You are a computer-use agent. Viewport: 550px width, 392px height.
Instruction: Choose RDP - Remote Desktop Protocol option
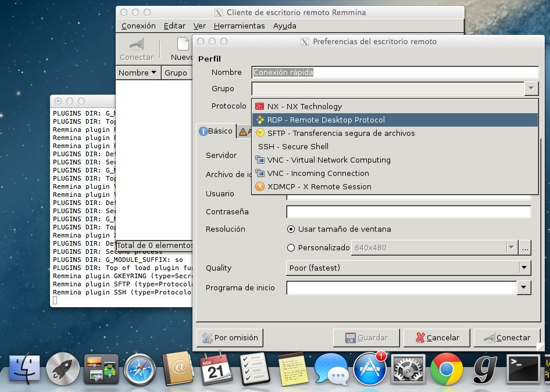point(395,120)
